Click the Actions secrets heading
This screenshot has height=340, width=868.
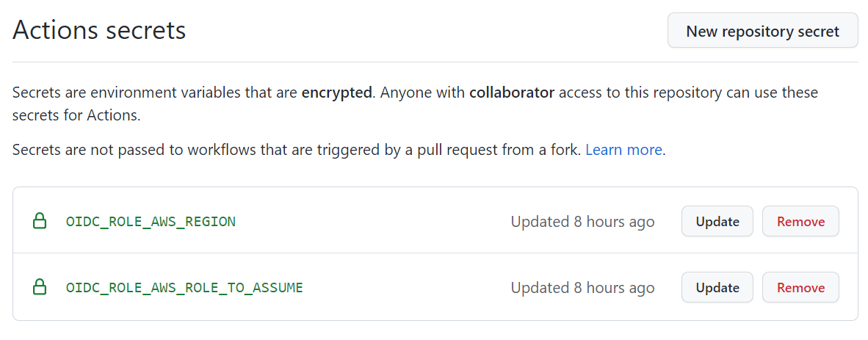(x=99, y=31)
